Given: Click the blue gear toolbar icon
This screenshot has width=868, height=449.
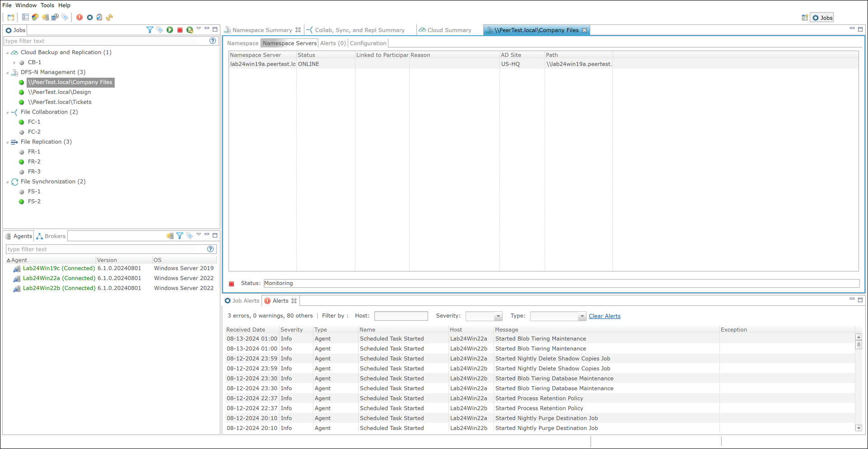Looking at the screenshot, I should 90,17.
